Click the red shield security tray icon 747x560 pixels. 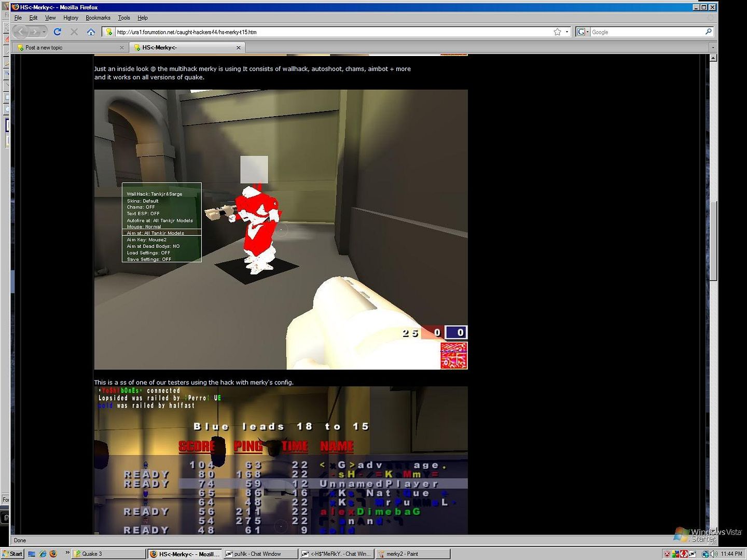pos(667,554)
